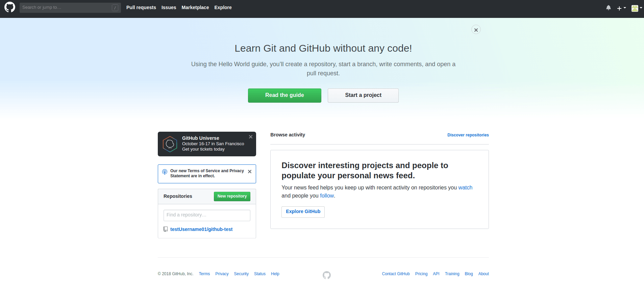Open footer Privacy link

pos(222,274)
